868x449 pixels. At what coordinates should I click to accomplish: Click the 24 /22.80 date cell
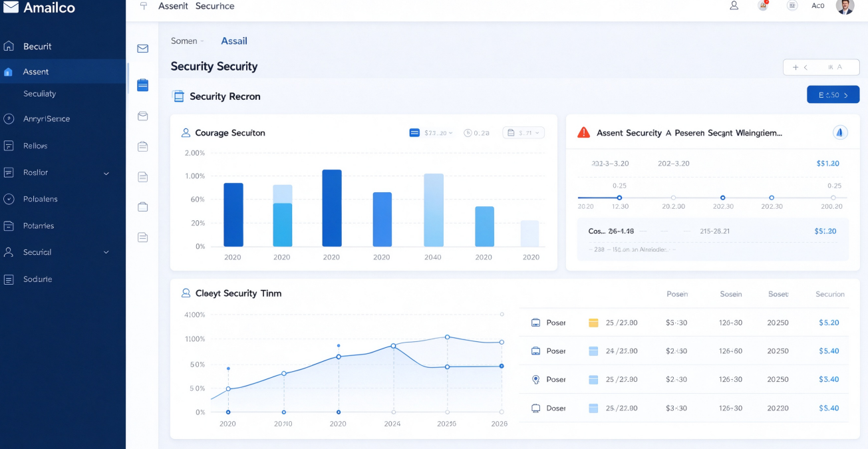[x=622, y=351]
